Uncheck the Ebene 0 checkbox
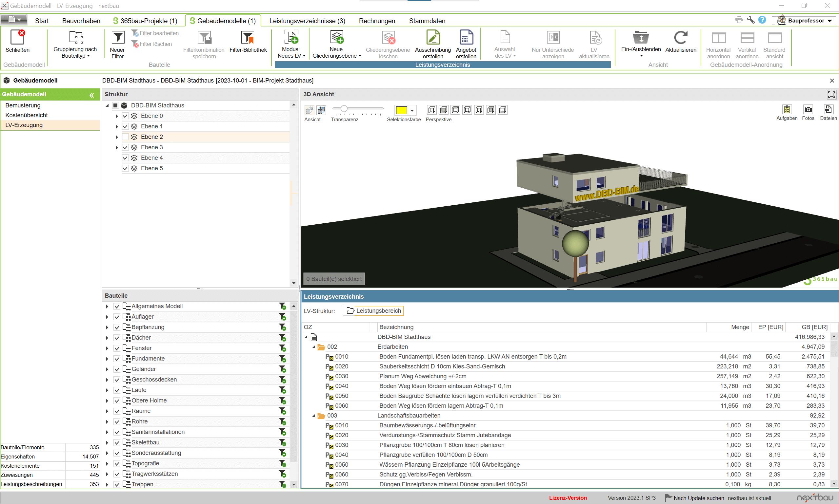 [x=125, y=116]
